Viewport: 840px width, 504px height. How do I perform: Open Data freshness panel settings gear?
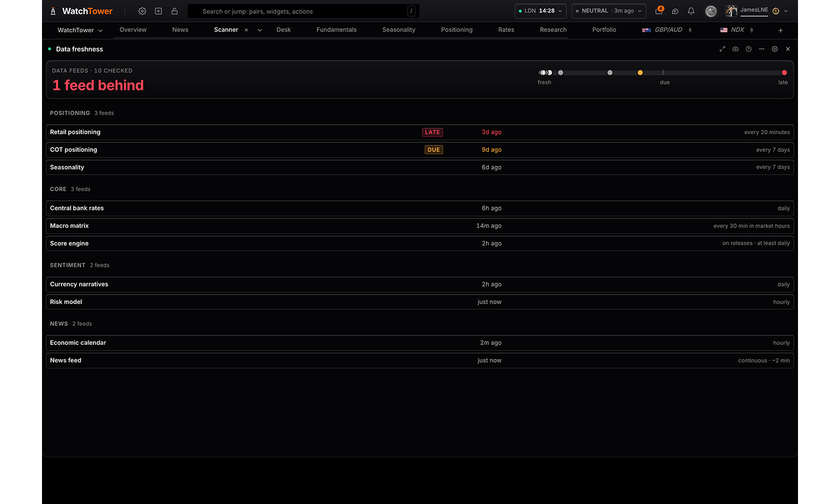(775, 49)
